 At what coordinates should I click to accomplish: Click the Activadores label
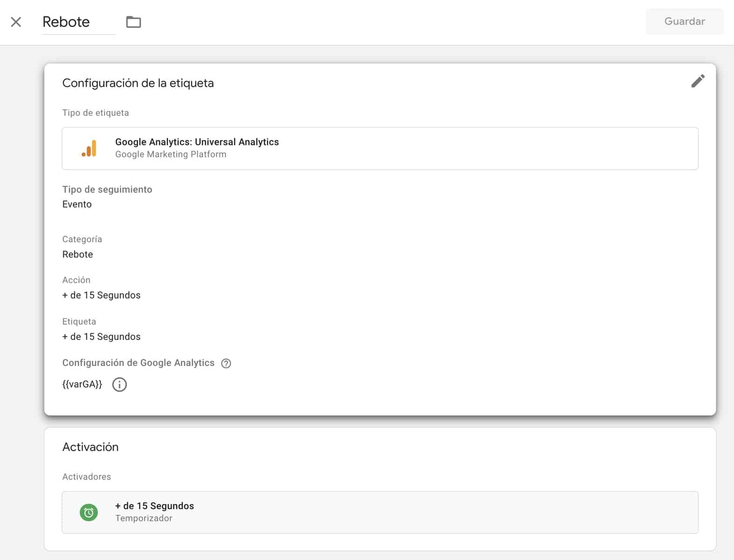pyautogui.click(x=87, y=477)
